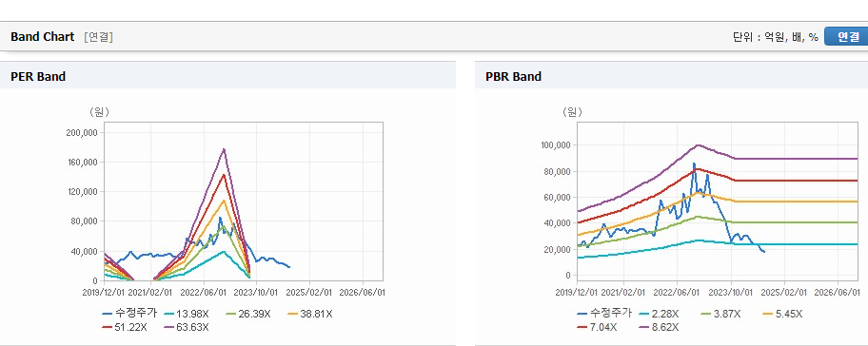
Task: Click the (원) unit label above PER chart
Action: click(x=100, y=112)
